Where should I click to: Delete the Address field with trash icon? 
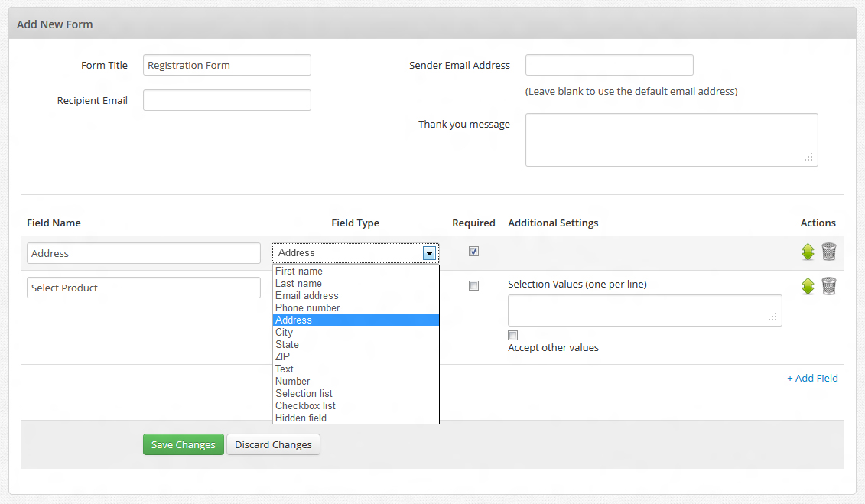(x=828, y=252)
